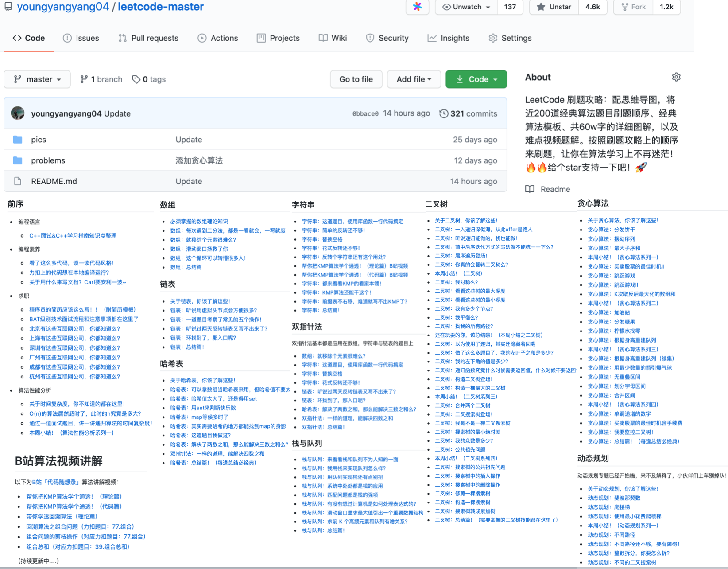Open the 137 watchers count
Image resolution: width=728 pixels, height=569 pixels.
point(510,7)
